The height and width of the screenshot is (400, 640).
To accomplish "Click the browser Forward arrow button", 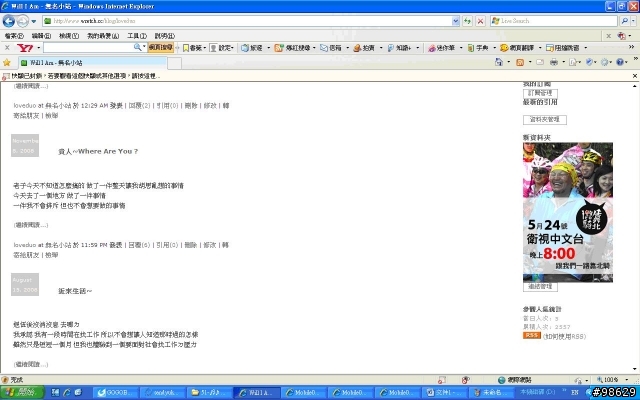I will pyautogui.click(x=22, y=21).
